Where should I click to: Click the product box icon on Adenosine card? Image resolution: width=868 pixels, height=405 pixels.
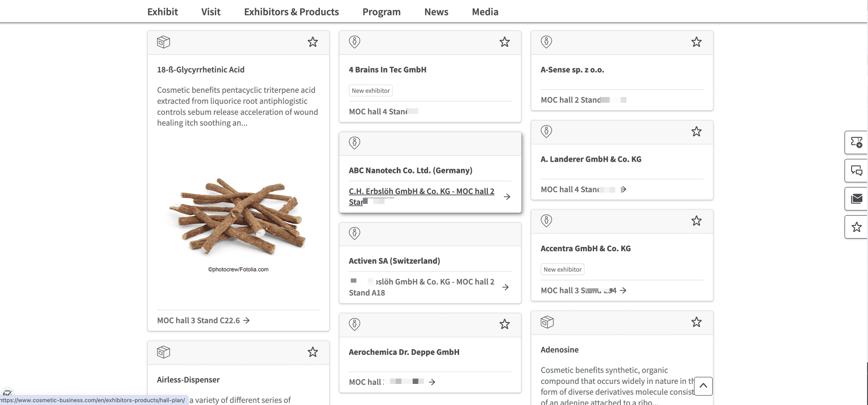click(x=547, y=322)
